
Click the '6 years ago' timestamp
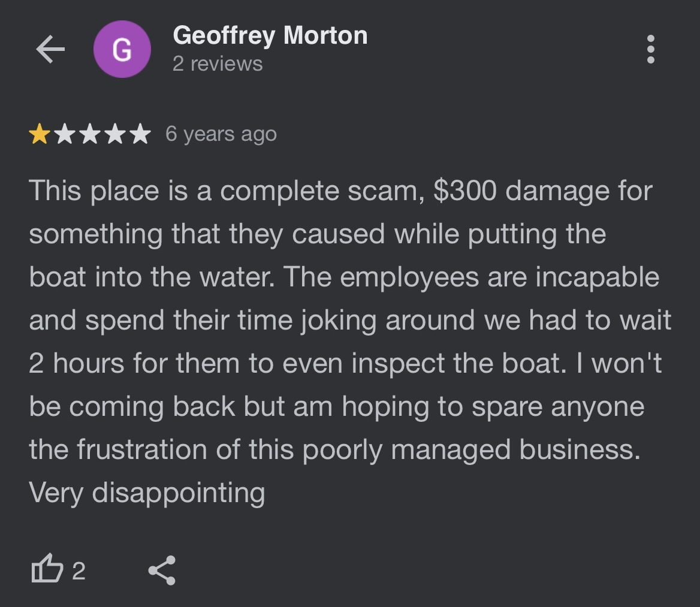(221, 134)
